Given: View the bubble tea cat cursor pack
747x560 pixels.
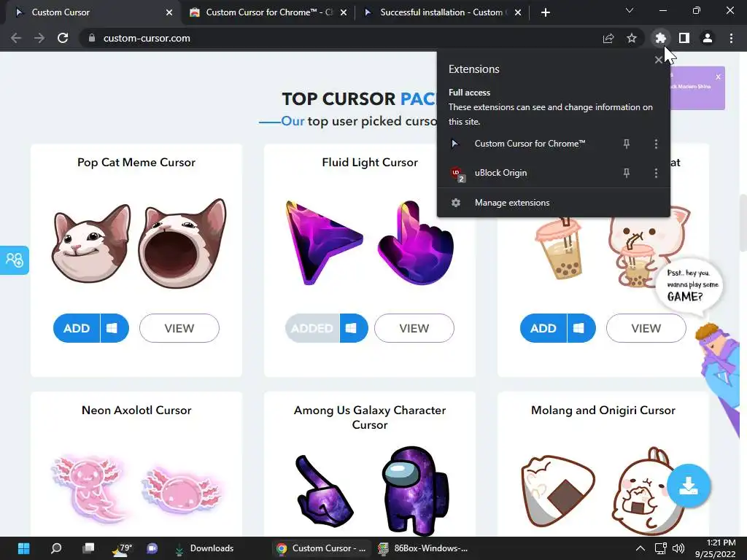Looking at the screenshot, I should coord(646,328).
